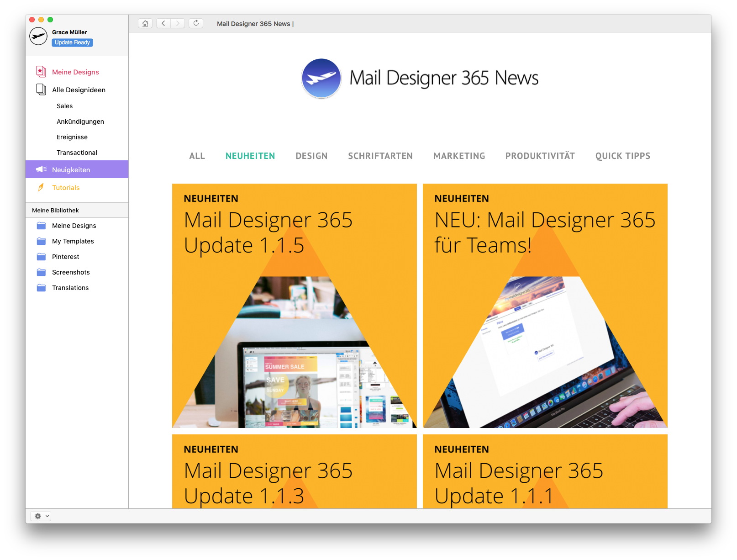Click the Mail Designer 365 News plane logo
The width and height of the screenshot is (737, 560).
tap(321, 78)
